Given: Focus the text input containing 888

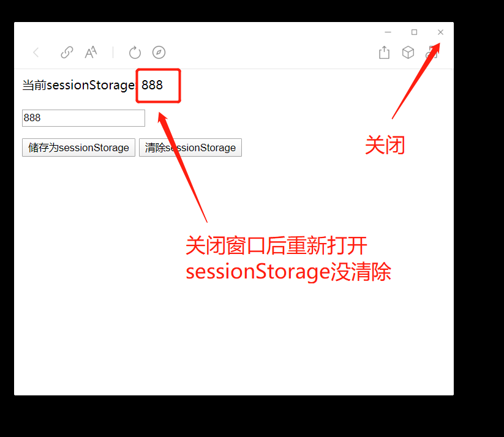Looking at the screenshot, I should tap(83, 118).
